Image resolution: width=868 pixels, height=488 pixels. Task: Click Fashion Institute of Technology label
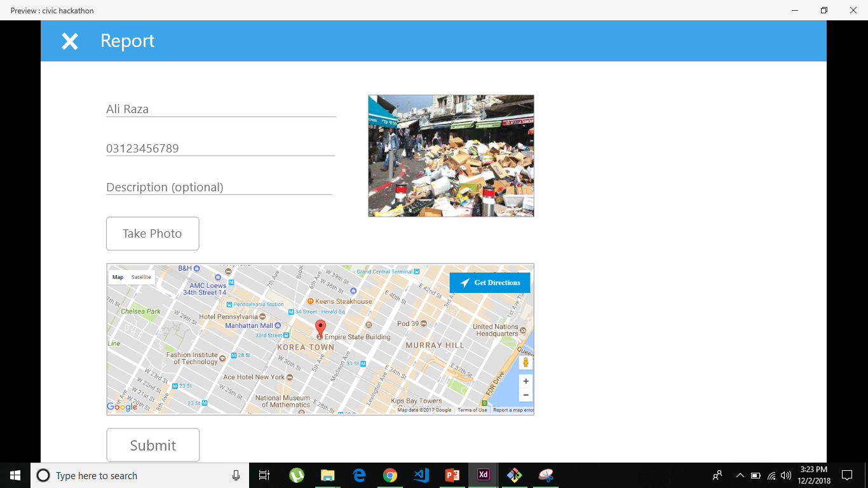click(192, 358)
